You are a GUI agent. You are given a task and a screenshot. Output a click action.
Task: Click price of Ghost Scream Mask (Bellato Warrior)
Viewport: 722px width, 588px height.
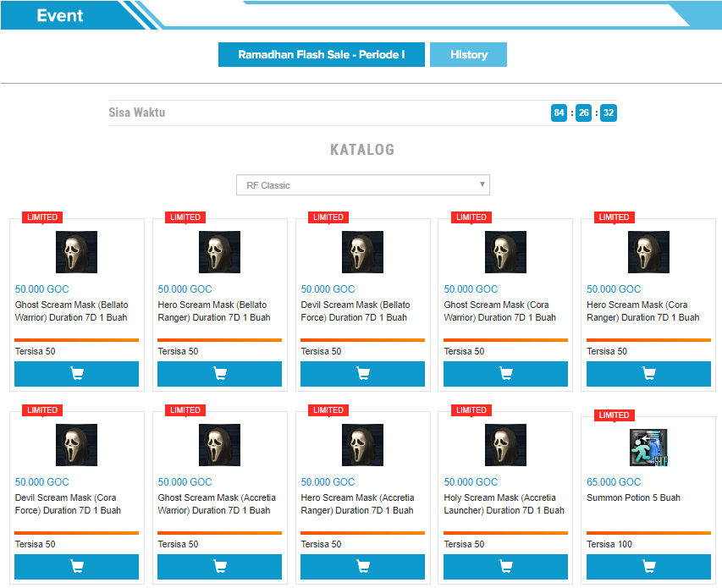coord(42,289)
